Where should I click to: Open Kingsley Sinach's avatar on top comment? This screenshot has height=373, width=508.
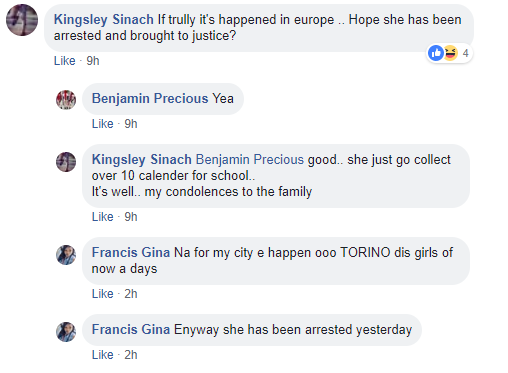point(22,20)
